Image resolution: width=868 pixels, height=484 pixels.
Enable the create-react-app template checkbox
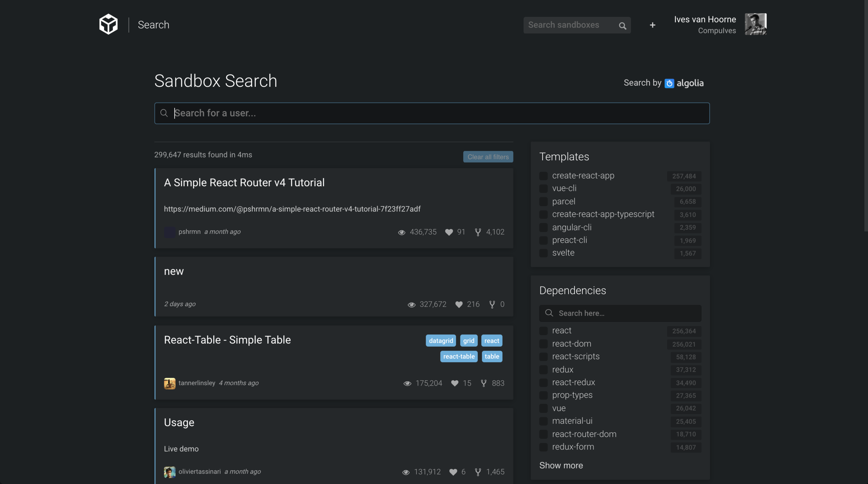click(543, 176)
